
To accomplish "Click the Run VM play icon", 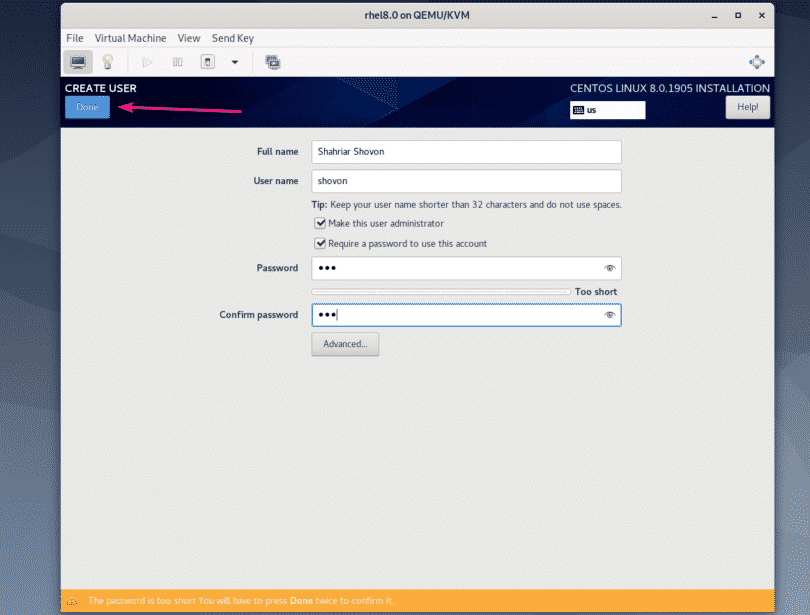I will point(146,61).
